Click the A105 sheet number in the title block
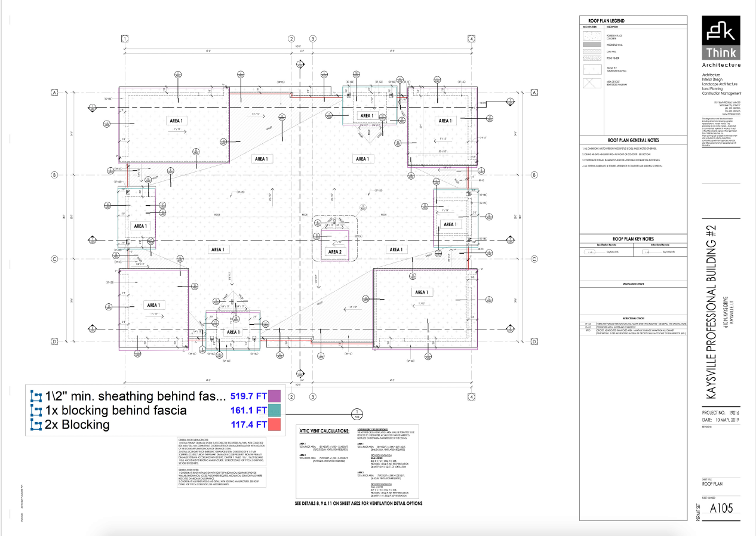 (x=720, y=507)
